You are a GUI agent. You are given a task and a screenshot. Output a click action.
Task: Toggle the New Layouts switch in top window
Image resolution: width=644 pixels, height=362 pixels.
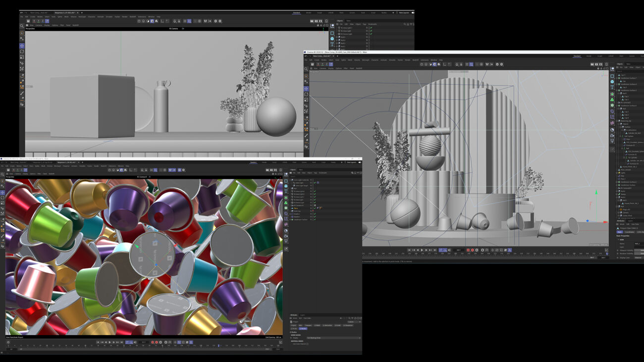(x=413, y=13)
